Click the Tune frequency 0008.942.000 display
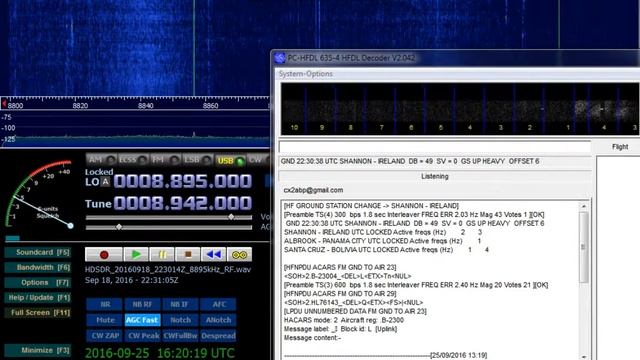 (182, 203)
